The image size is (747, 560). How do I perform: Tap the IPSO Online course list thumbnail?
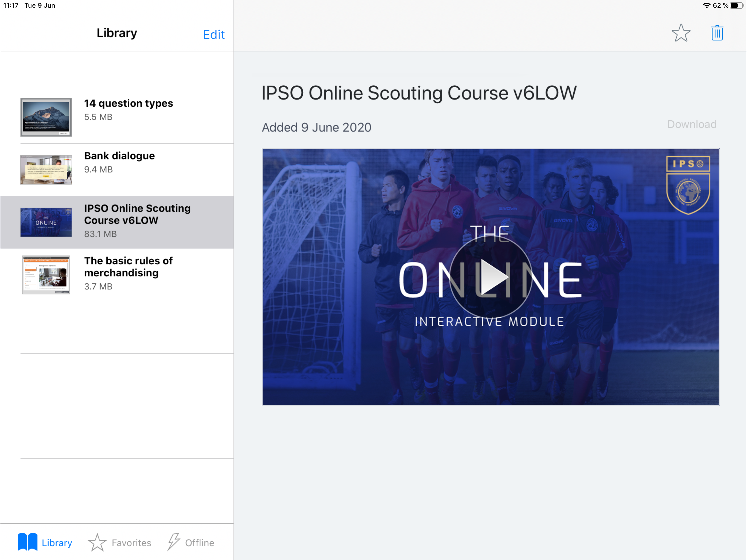click(x=46, y=222)
